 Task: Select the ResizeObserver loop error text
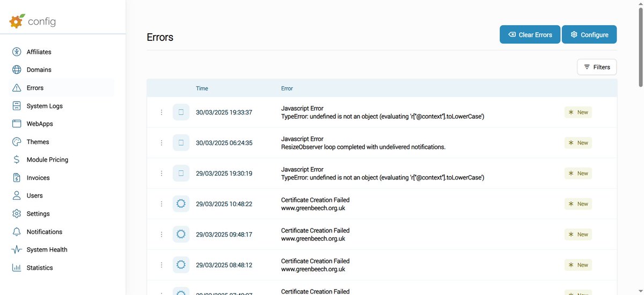coord(363,147)
